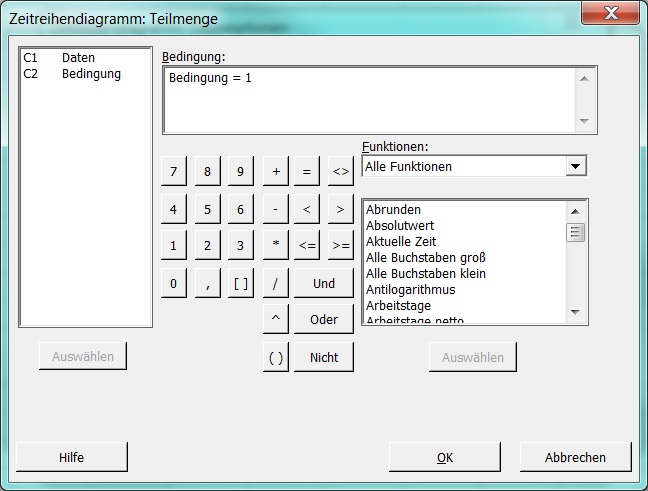Click the minus operator button
The height and width of the screenshot is (491, 648).
[x=276, y=209]
